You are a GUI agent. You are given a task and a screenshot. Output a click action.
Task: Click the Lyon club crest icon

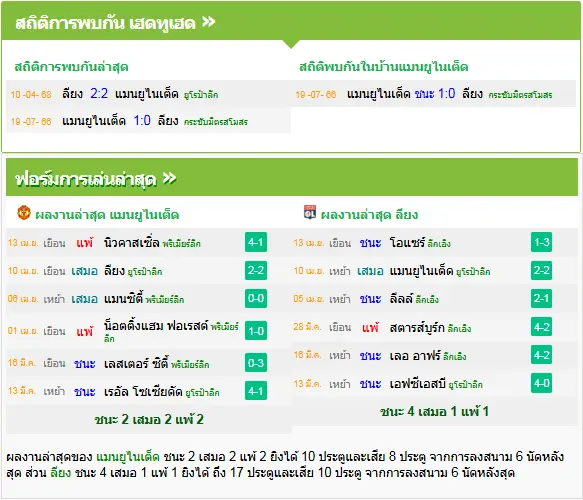point(310,212)
